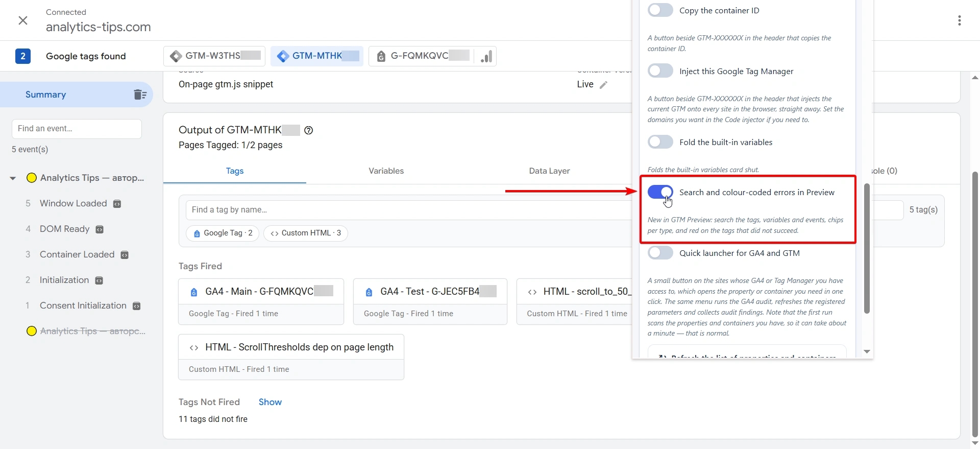Filter tags by Custom HTML · 3 chip
The width and height of the screenshot is (980, 449).
(306, 233)
